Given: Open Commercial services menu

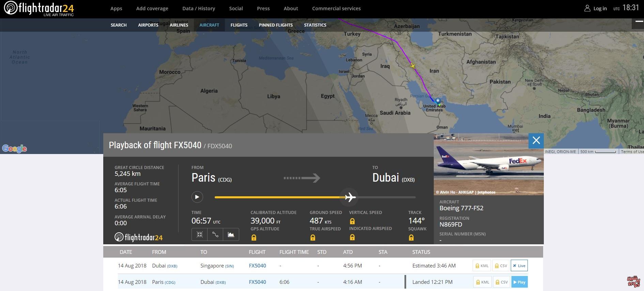Looking at the screenshot, I should pos(336,9).
